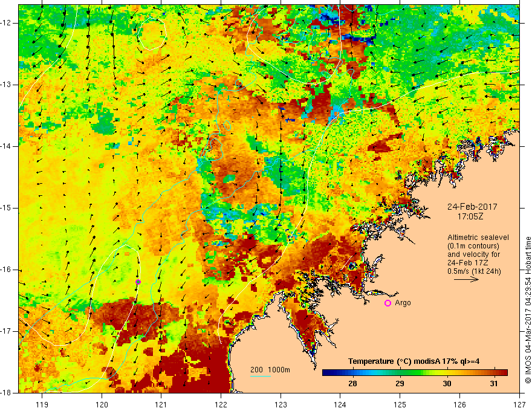
Task: Click the latitude label '-13'
Action: [7, 85]
